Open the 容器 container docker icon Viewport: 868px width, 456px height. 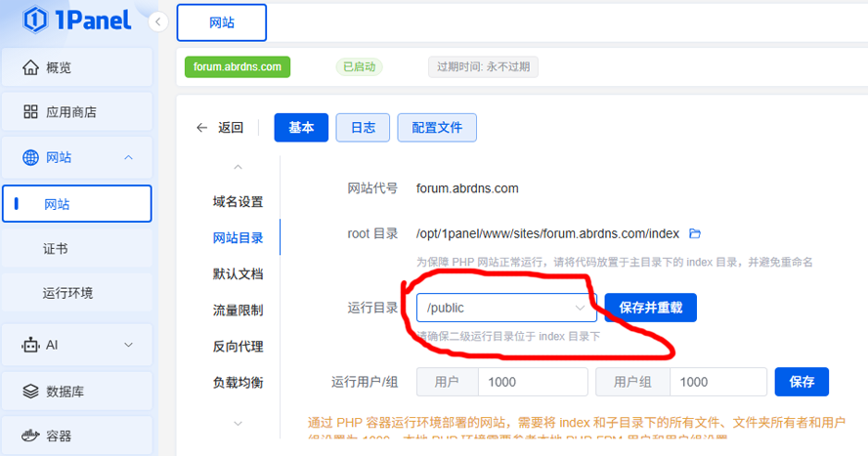point(30,435)
